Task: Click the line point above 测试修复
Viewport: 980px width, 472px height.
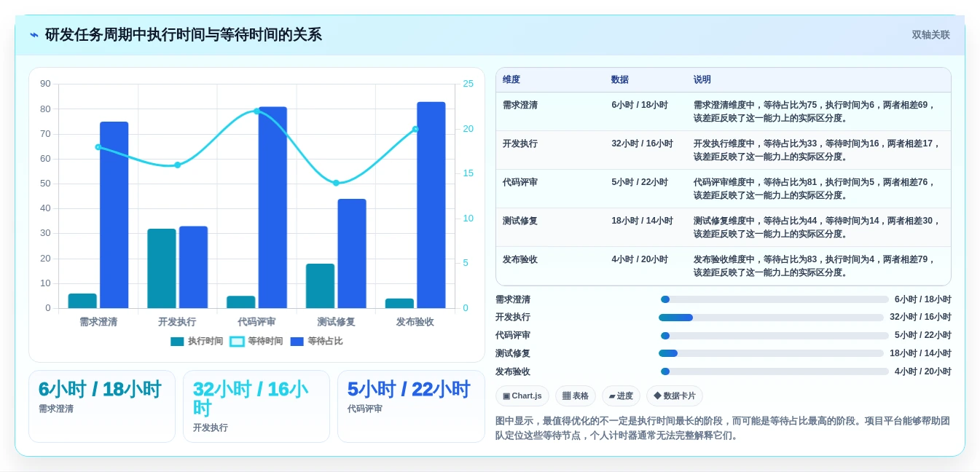Action: click(x=336, y=183)
